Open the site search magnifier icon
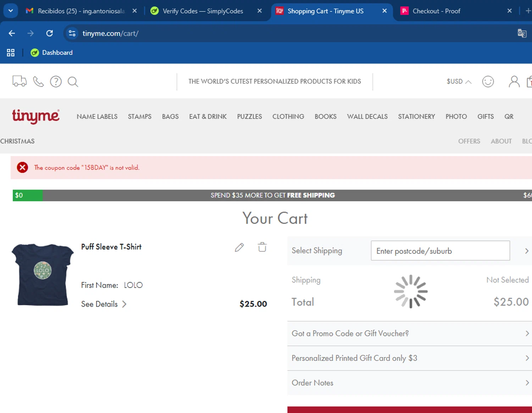Screen dimensions: 532x413 coord(73,82)
